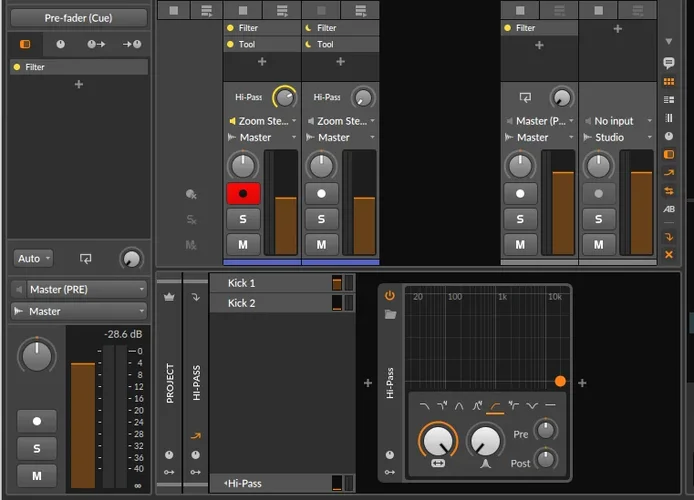Click the Pre-fader (Cue) button
Image resolution: width=694 pixels, height=500 pixels.
(x=79, y=17)
